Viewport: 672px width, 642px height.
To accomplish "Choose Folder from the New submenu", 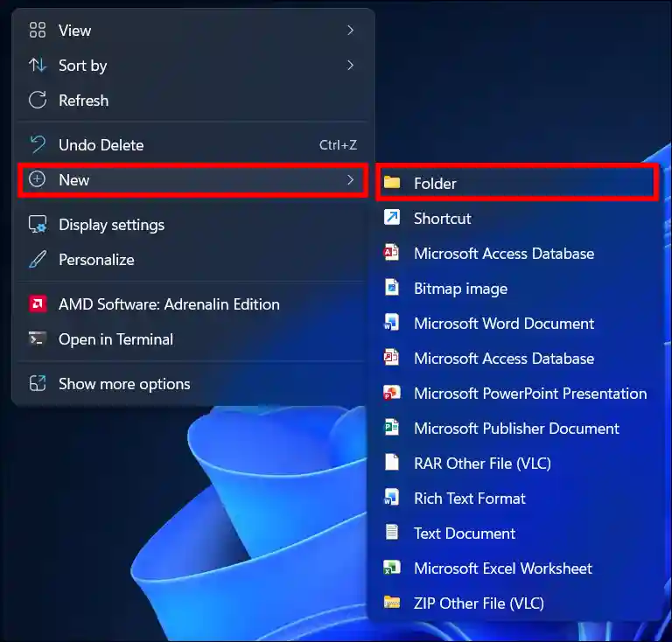I will [x=517, y=183].
